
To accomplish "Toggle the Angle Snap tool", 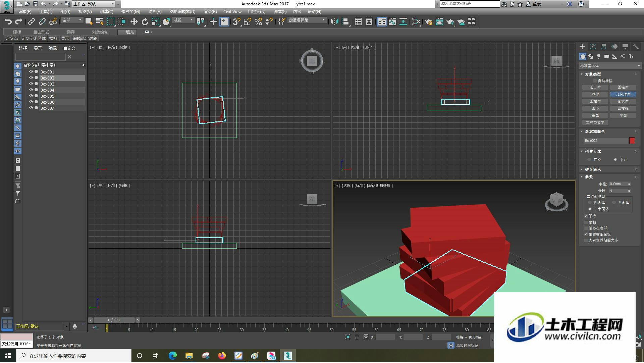I will point(248,22).
